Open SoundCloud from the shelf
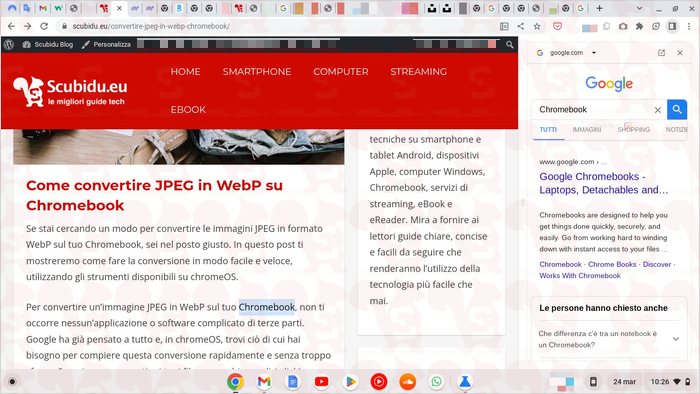The height and width of the screenshot is (394, 700). (x=408, y=382)
